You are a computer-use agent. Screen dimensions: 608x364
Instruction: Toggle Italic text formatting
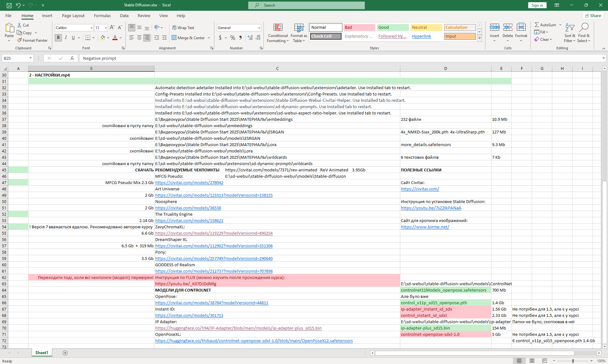66,38
